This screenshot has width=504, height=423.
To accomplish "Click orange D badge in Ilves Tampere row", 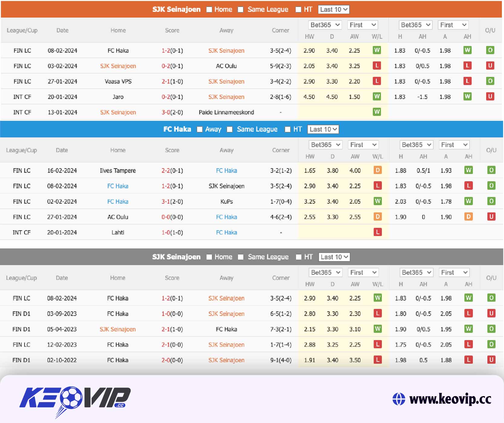I will click(377, 170).
